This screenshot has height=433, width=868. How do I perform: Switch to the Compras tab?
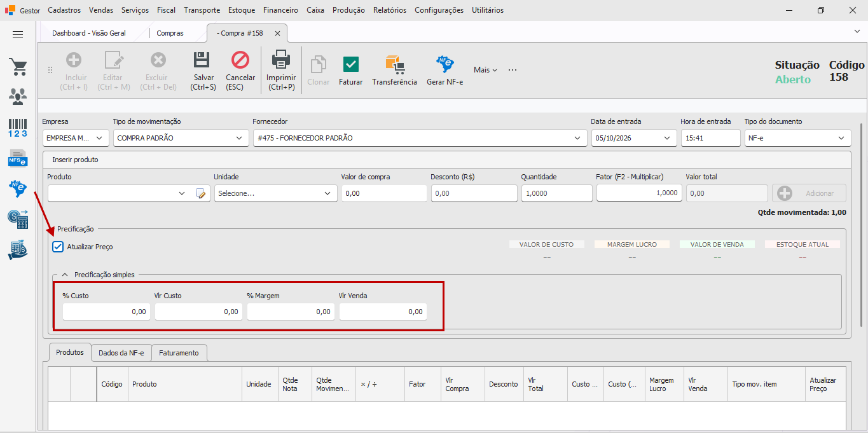(170, 33)
